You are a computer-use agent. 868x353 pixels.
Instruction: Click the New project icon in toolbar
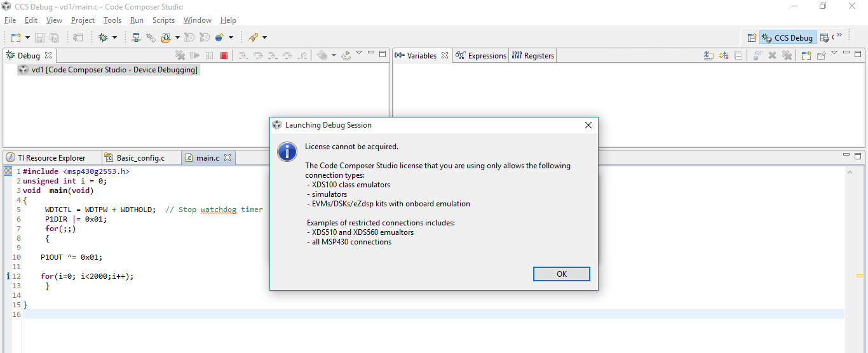click(16, 38)
